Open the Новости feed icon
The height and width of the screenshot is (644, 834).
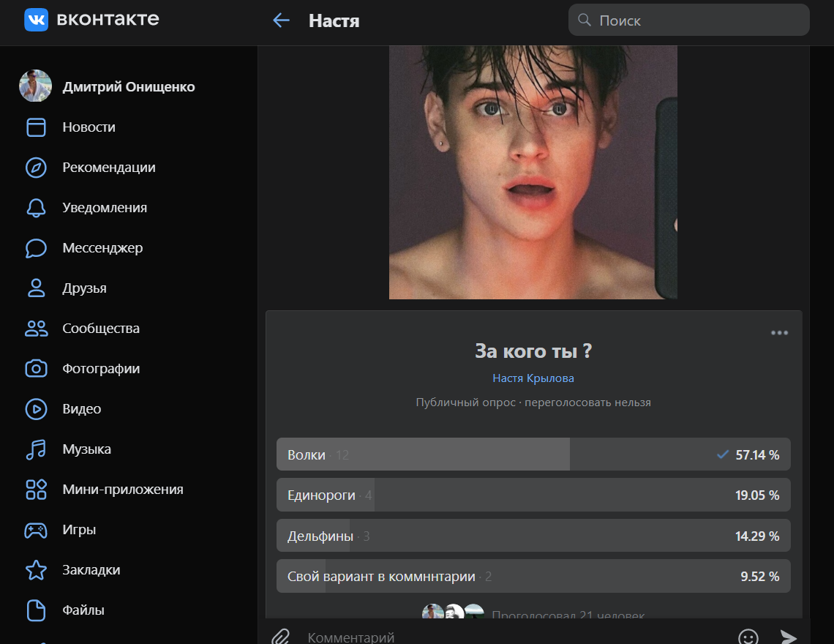[x=36, y=127]
